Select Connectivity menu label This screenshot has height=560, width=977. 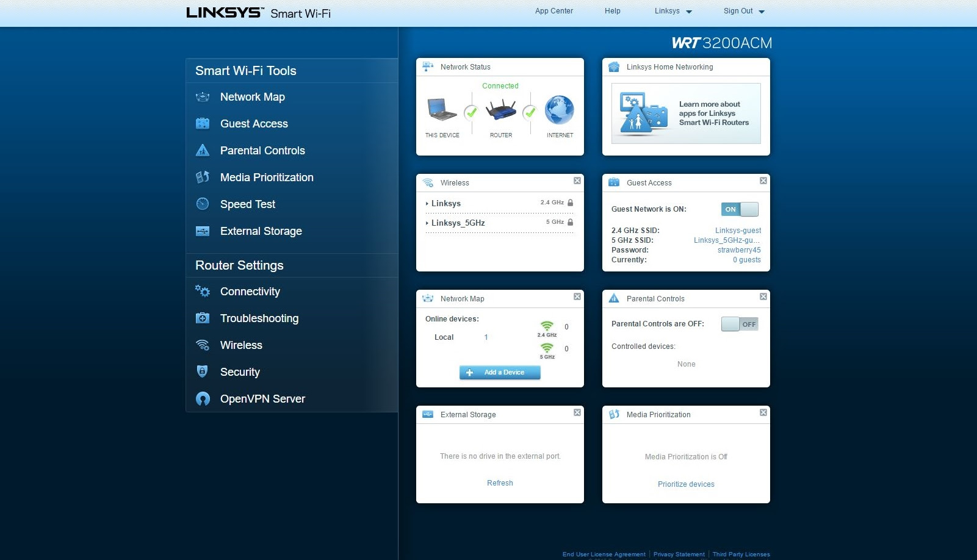(250, 292)
